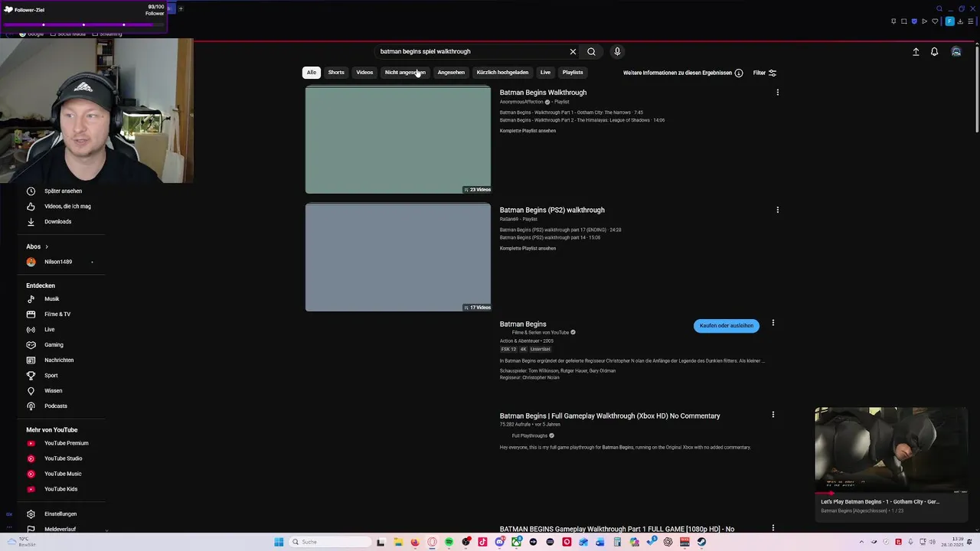Open the browser easy setup menu icon
Viewport: 980px width, 551px height.
pos(971,21)
